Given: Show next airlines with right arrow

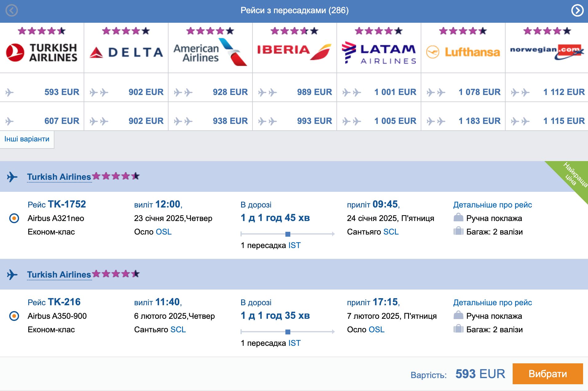Looking at the screenshot, I should (577, 10).
